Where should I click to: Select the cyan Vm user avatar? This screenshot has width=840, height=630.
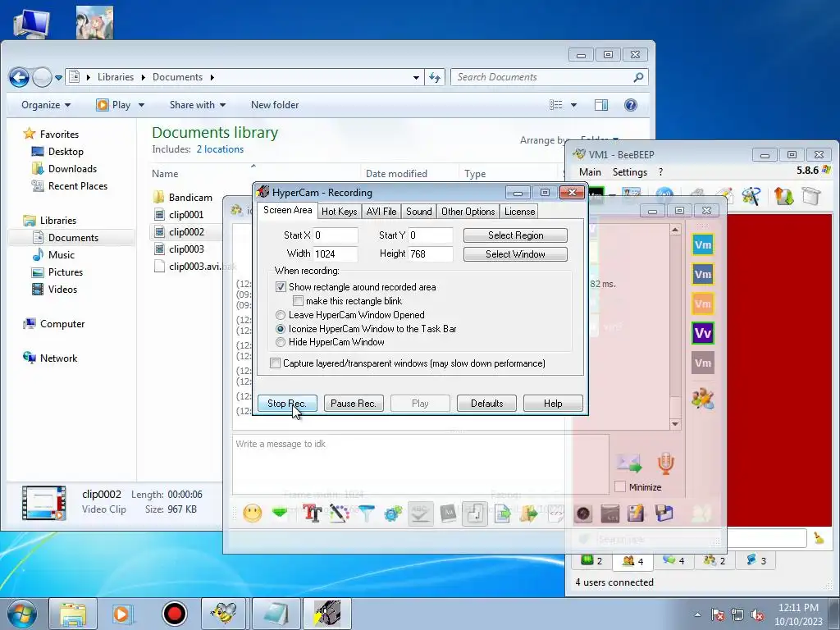click(703, 245)
